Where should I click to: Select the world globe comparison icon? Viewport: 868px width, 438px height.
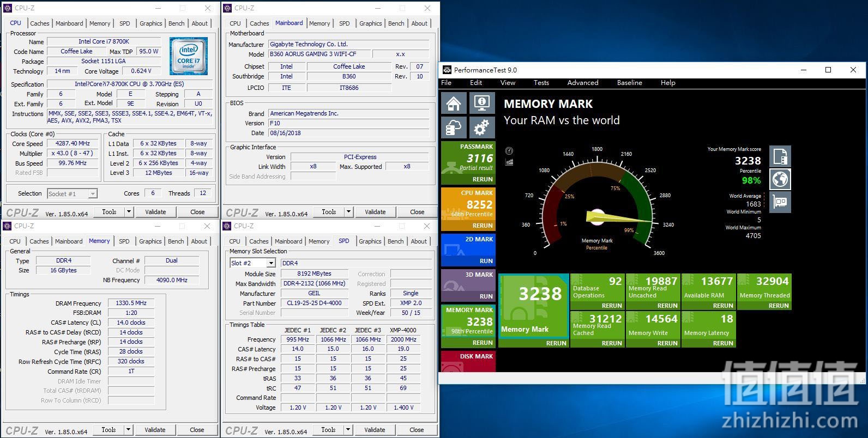click(x=780, y=179)
